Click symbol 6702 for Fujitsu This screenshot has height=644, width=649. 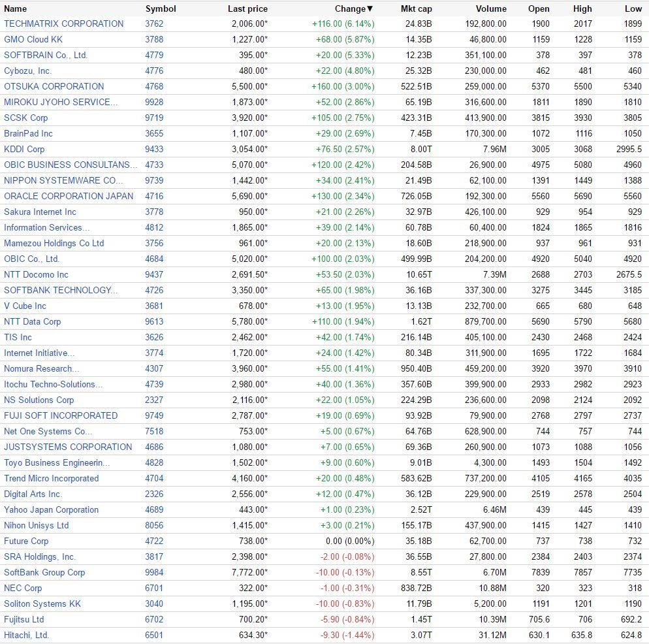(154, 620)
